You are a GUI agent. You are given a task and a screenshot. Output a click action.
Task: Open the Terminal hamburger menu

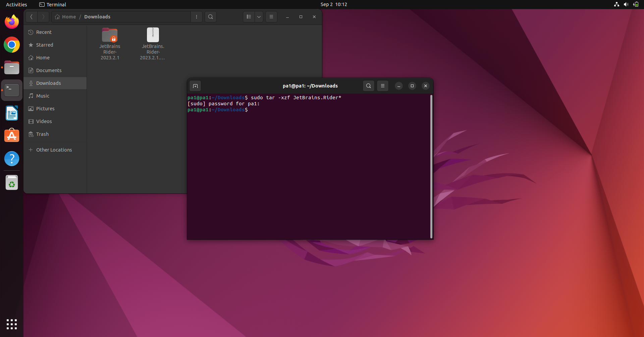point(383,86)
